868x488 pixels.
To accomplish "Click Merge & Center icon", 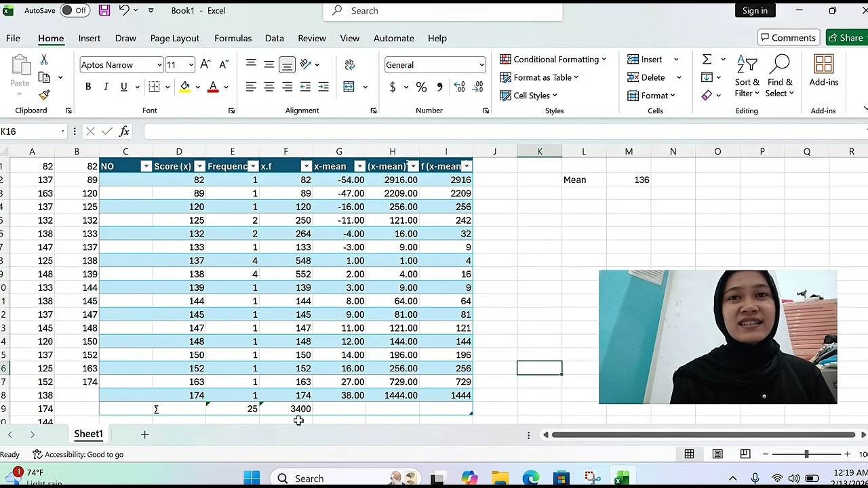I will tap(349, 87).
